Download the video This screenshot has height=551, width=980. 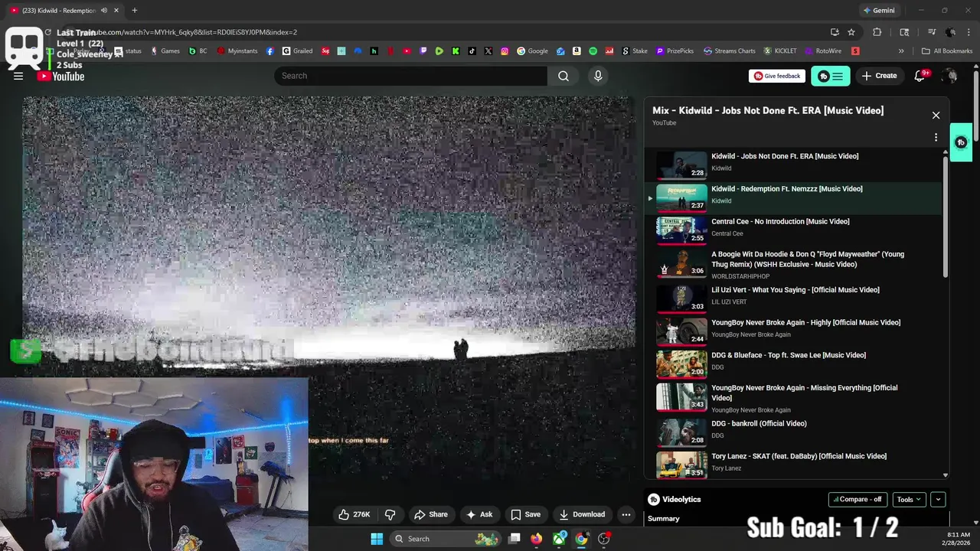pos(582,514)
